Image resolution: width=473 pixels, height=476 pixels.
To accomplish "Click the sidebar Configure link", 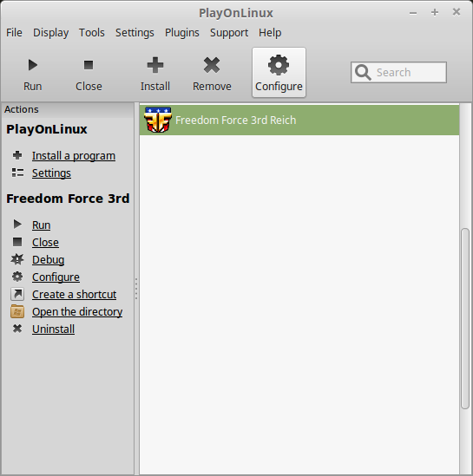I will click(x=56, y=277).
